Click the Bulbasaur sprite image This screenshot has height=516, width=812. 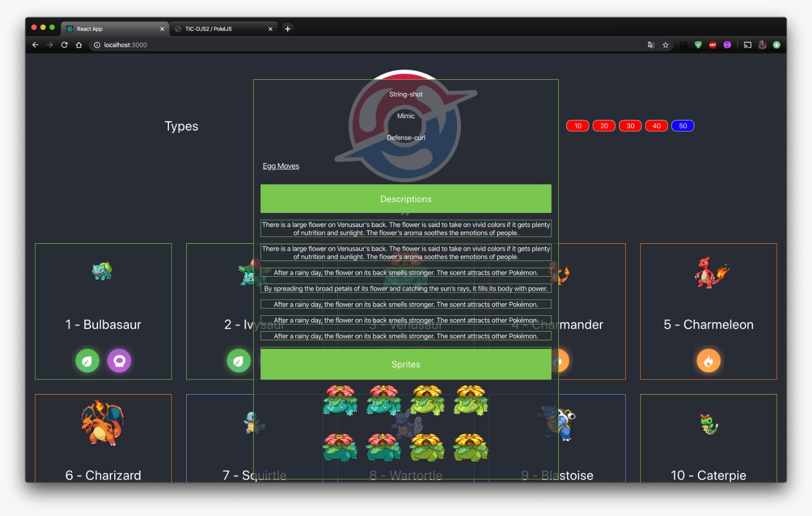click(102, 272)
